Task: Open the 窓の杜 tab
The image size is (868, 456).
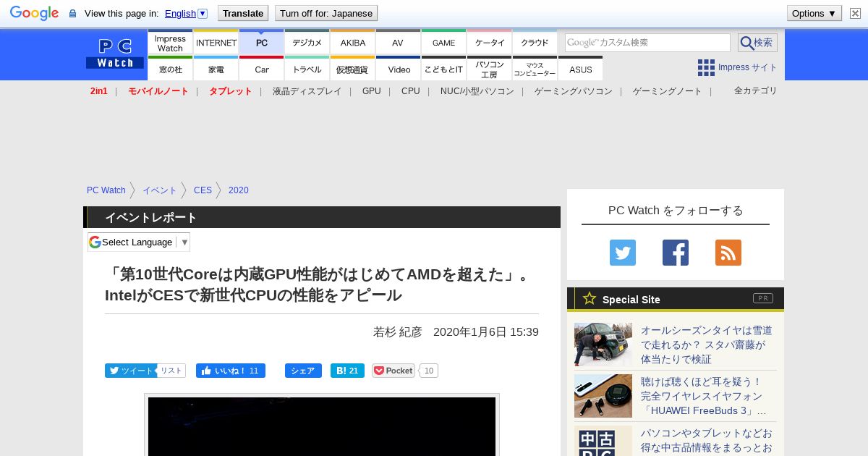Action: point(170,69)
